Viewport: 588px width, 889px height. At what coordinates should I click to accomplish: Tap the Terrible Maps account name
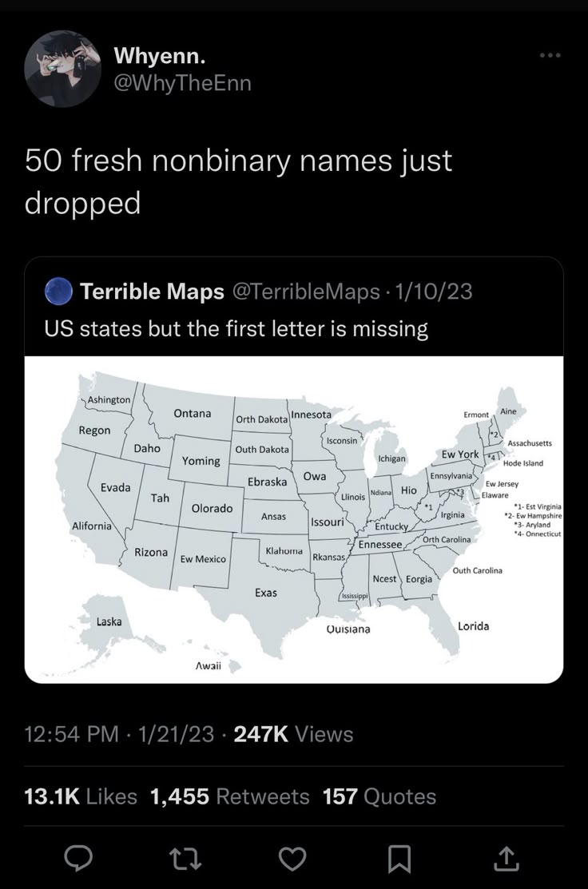tap(152, 292)
